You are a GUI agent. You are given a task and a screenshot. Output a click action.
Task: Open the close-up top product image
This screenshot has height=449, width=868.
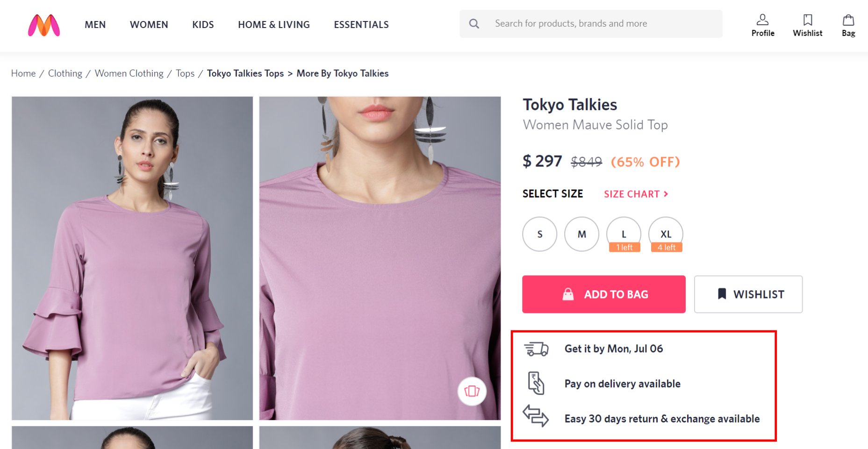(x=380, y=258)
